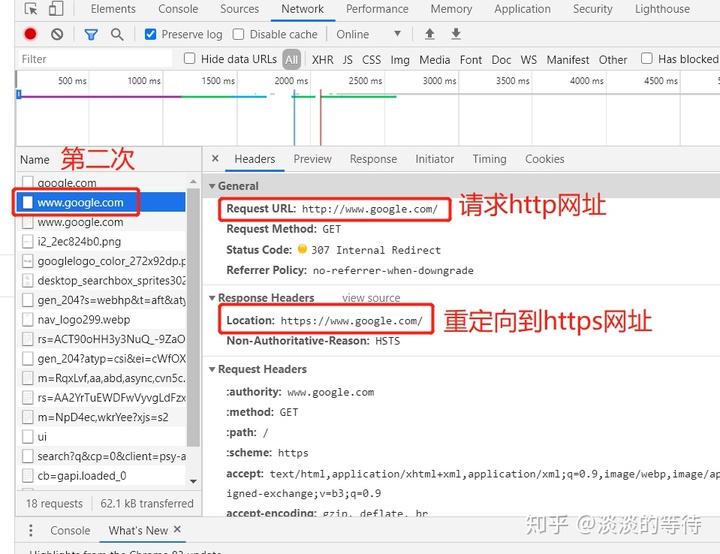Open the Online throttling dropdown
Viewport: 720px width, 554px height.
(368, 34)
